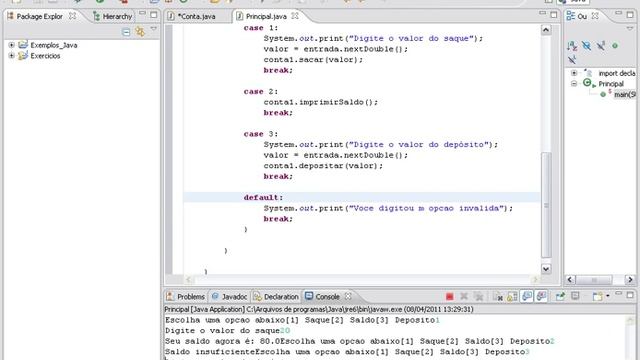The height and width of the screenshot is (360, 640).
Task: Click Display Selected Console icon
Action: [575, 296]
